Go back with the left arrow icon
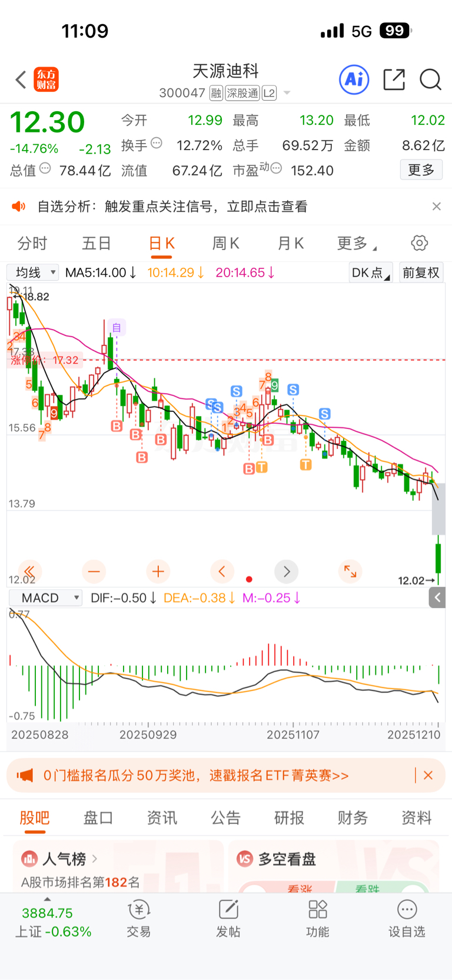The image size is (452, 980). [x=21, y=79]
